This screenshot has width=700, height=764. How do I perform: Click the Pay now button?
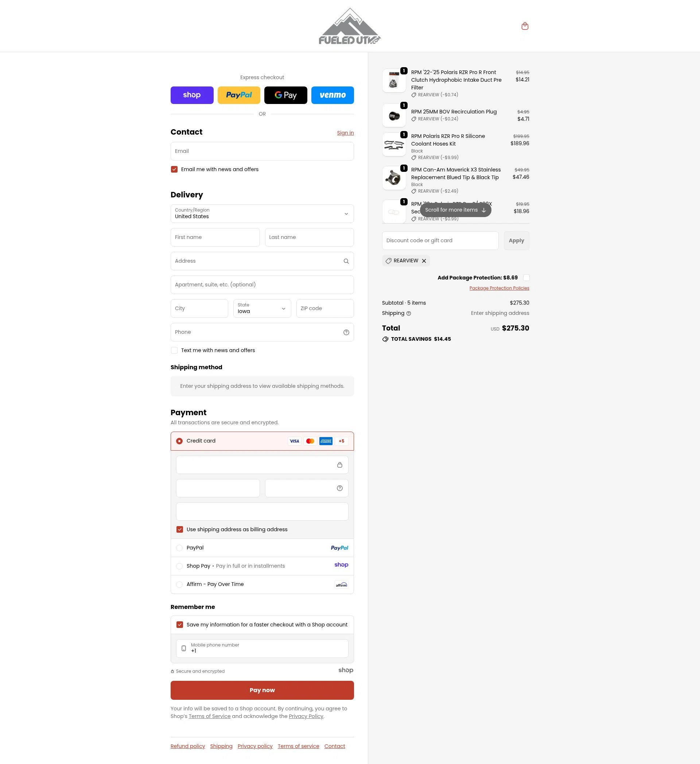[262, 690]
